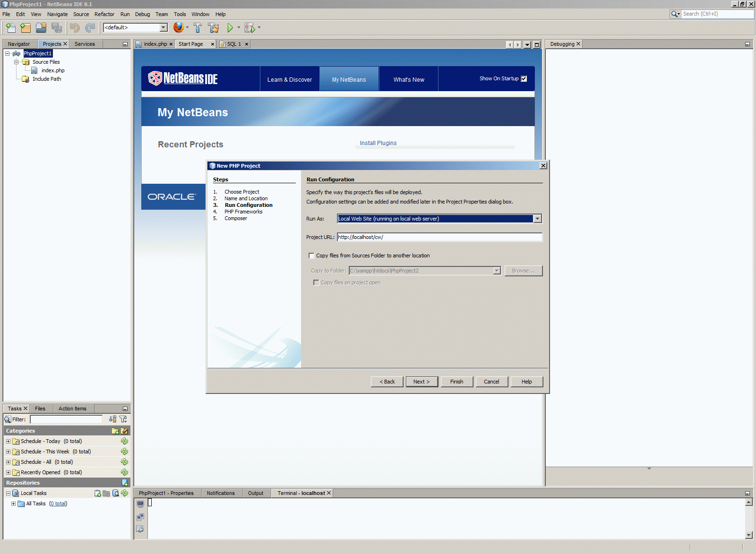This screenshot has width=756, height=554.
Task: Select index.php in the Projects tree
Action: [52, 70]
